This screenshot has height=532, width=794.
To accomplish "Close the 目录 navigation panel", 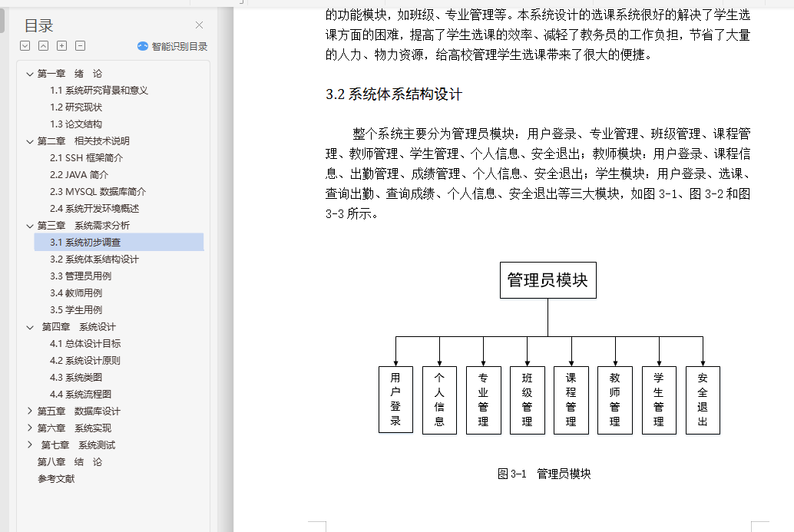I will coord(199,25).
